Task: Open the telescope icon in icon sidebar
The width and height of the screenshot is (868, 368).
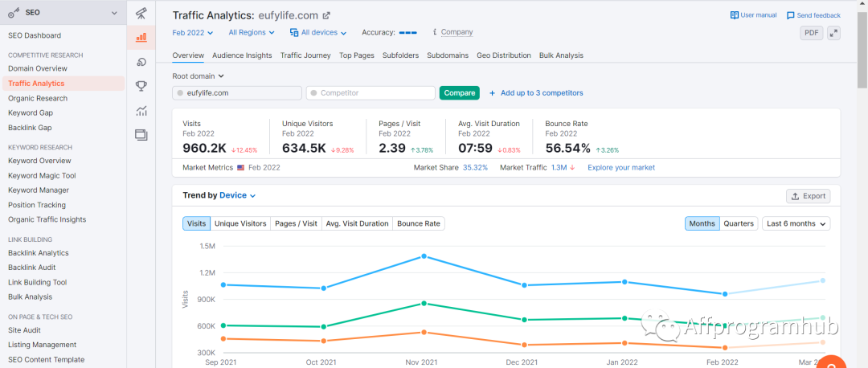Action: pyautogui.click(x=141, y=12)
